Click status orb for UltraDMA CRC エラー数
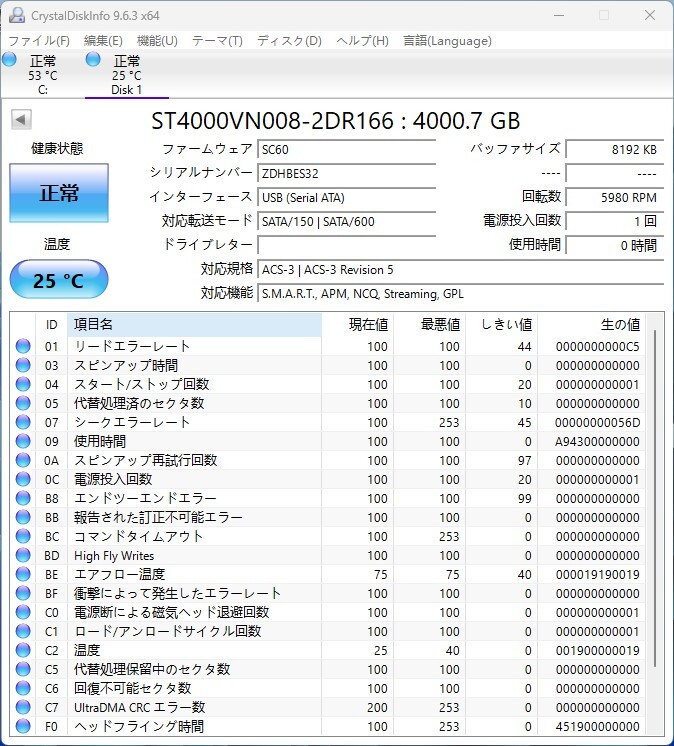 click(23, 707)
